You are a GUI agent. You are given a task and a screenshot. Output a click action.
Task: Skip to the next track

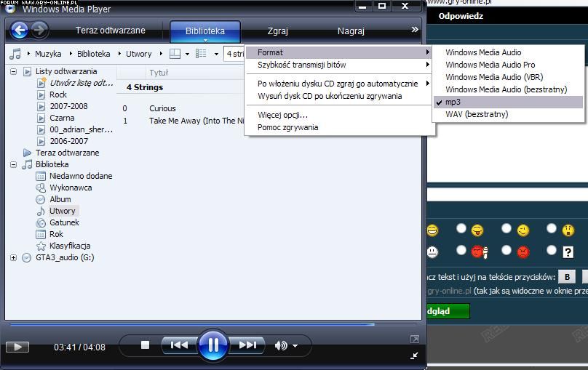tap(247, 345)
